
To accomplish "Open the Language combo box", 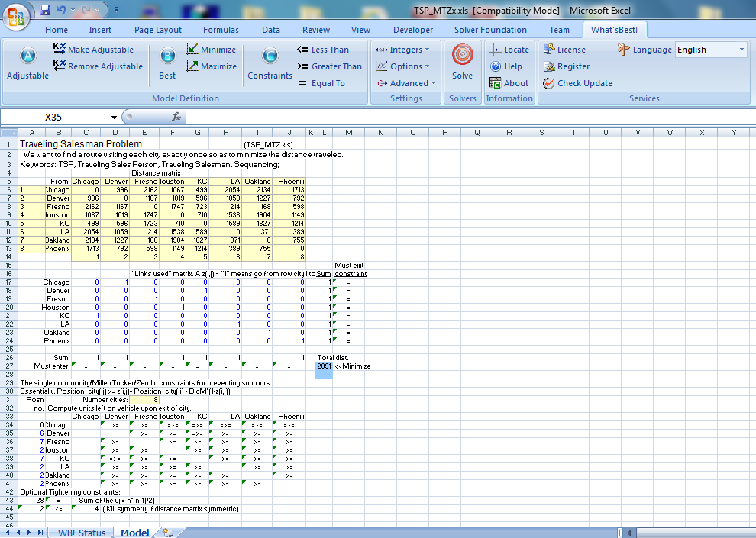I will tap(710, 50).
